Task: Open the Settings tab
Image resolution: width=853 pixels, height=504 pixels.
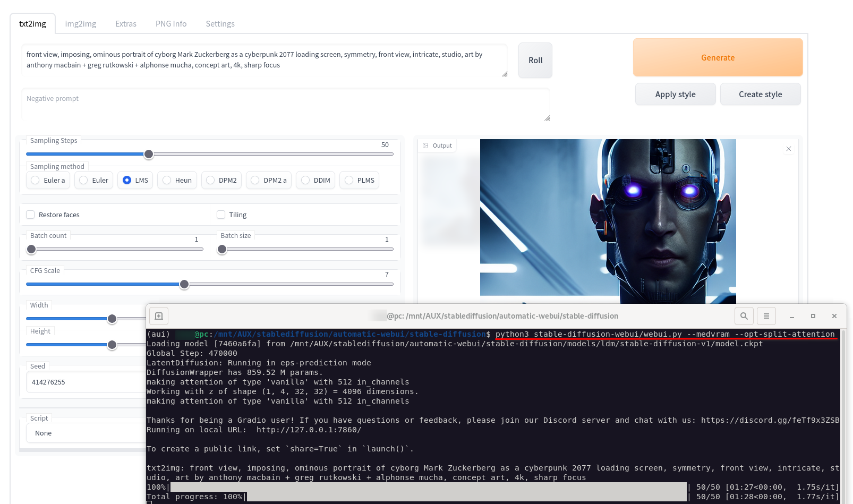Action: coord(220,23)
